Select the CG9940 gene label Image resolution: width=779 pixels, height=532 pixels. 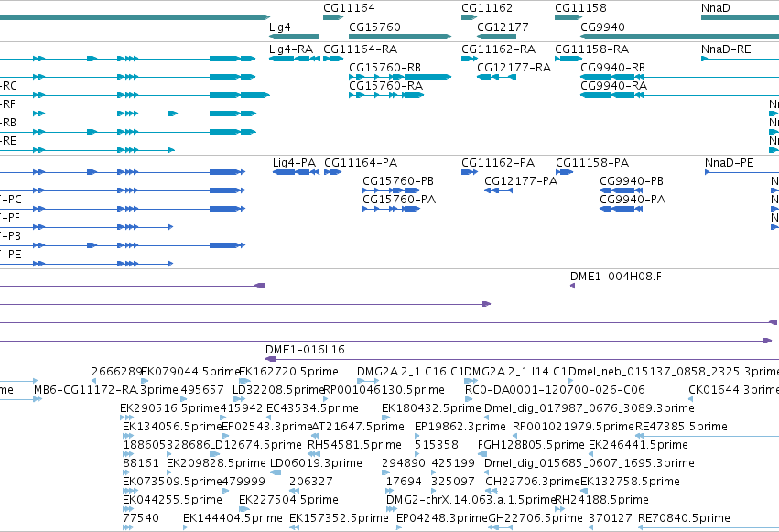point(602,27)
